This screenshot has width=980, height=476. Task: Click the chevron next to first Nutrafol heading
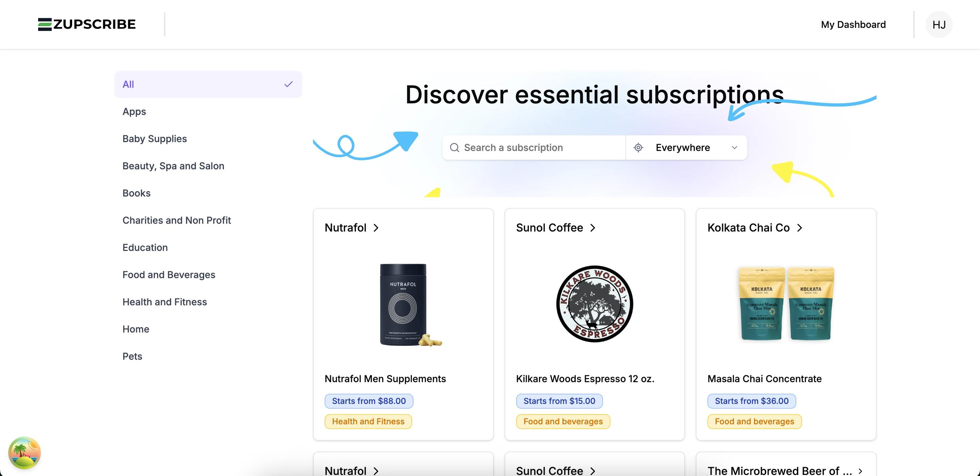pyautogui.click(x=376, y=228)
